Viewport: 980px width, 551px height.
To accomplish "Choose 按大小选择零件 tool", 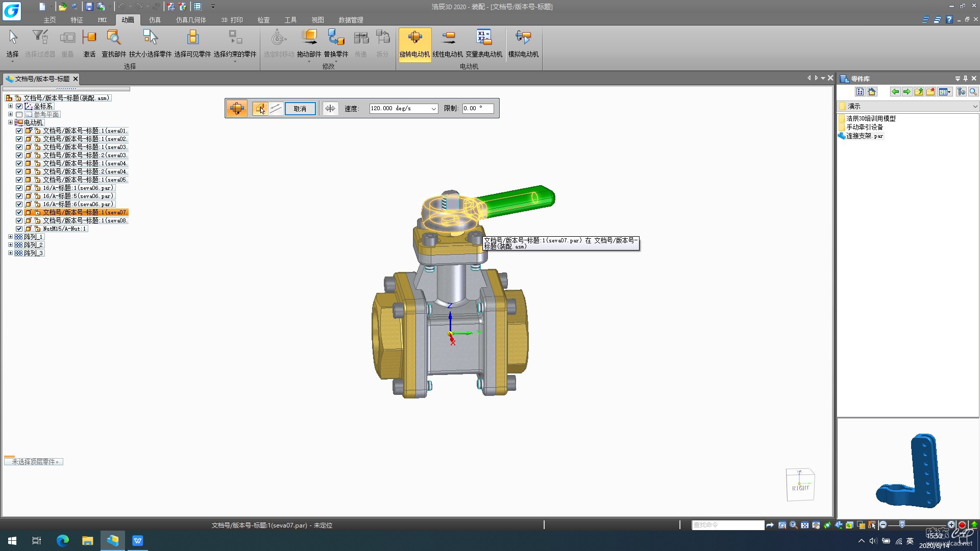I will 150,44.
